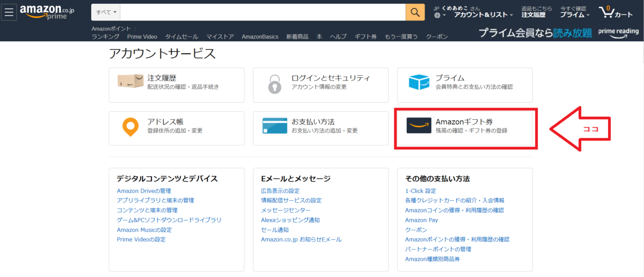Click the Amazon gift card icon

point(419,126)
